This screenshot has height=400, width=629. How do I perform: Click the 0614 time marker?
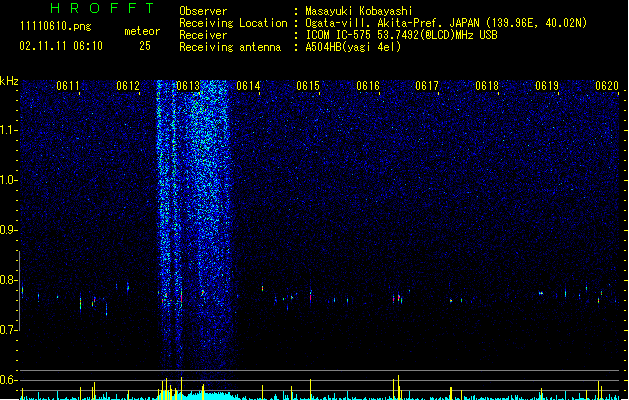(248, 86)
